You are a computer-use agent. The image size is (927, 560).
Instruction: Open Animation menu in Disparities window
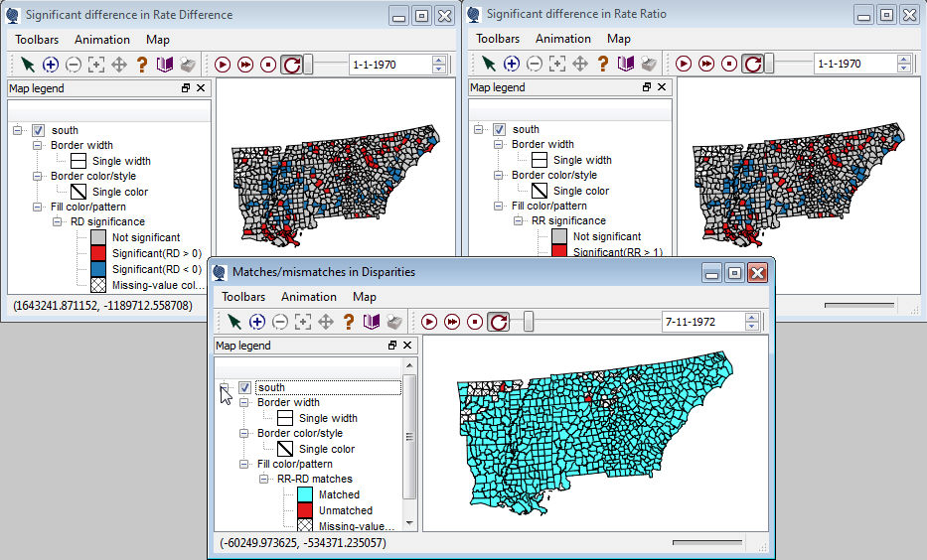pos(309,297)
